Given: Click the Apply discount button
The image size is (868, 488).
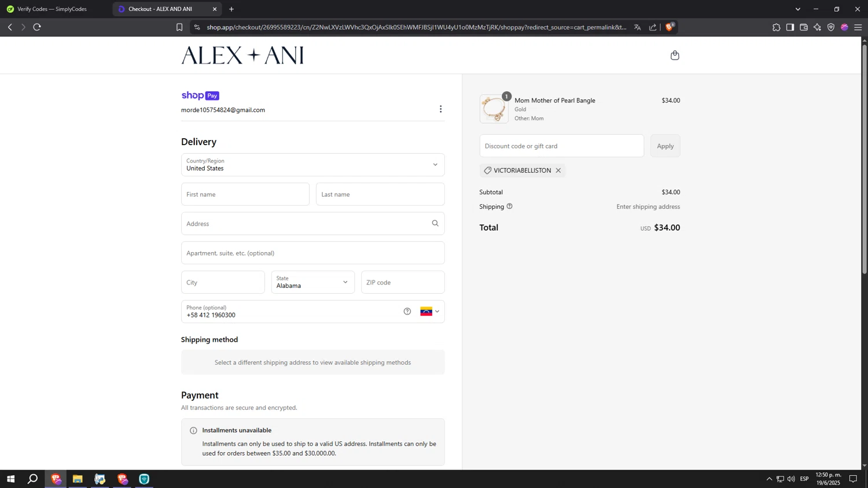Looking at the screenshot, I should point(665,146).
